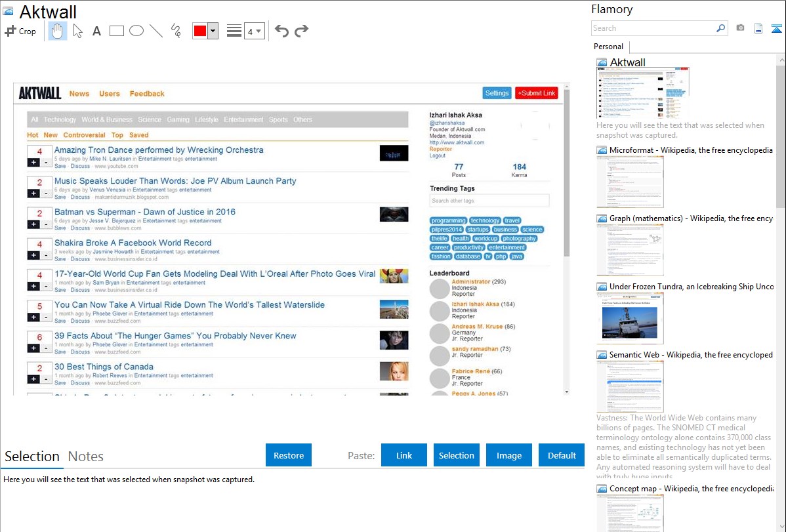Click the red color swatch

pyautogui.click(x=200, y=31)
